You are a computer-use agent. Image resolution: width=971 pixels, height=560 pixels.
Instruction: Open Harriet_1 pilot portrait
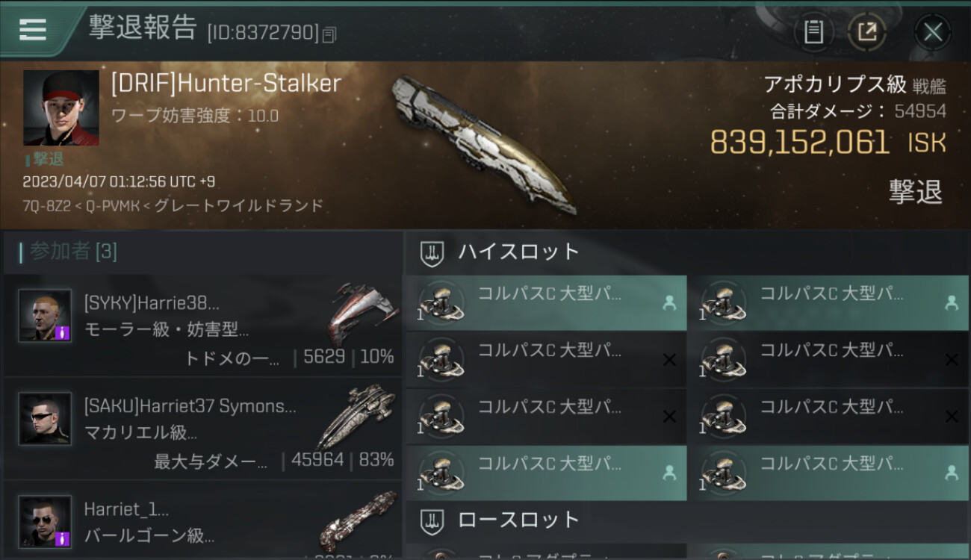pyautogui.click(x=45, y=522)
